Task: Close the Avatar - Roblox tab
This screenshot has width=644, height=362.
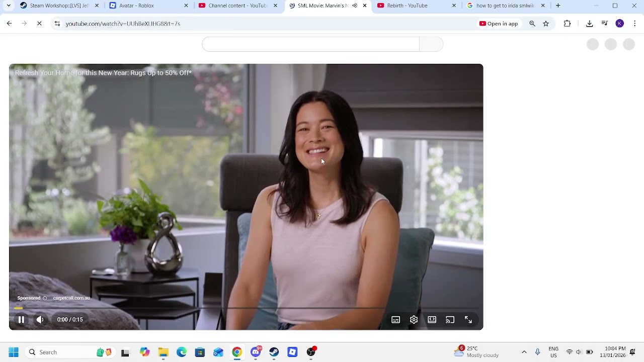Action: pyautogui.click(x=186, y=6)
